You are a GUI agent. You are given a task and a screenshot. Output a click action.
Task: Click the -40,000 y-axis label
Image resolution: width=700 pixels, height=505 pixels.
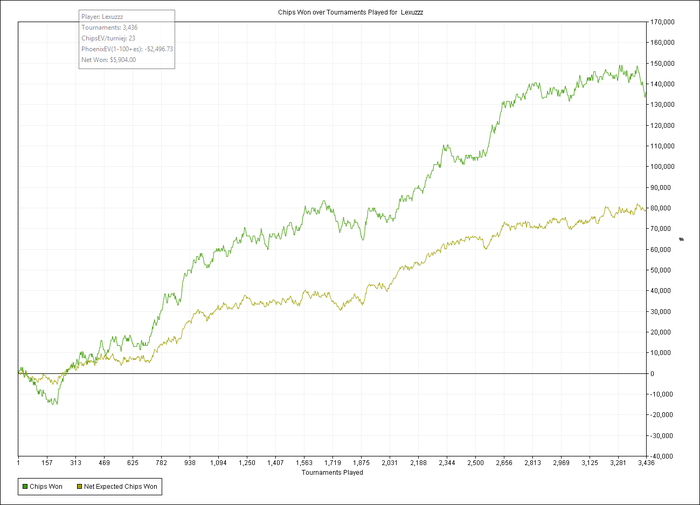662,456
